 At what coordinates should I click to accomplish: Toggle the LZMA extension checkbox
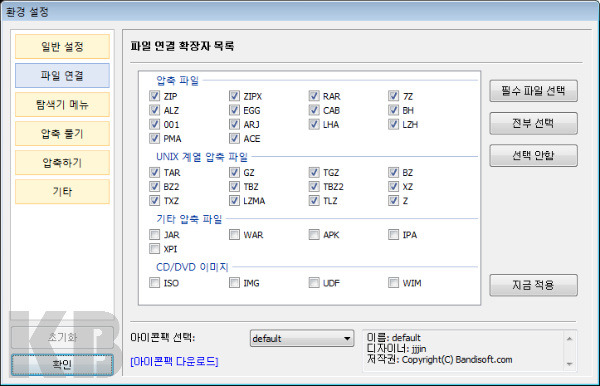pyautogui.click(x=234, y=200)
